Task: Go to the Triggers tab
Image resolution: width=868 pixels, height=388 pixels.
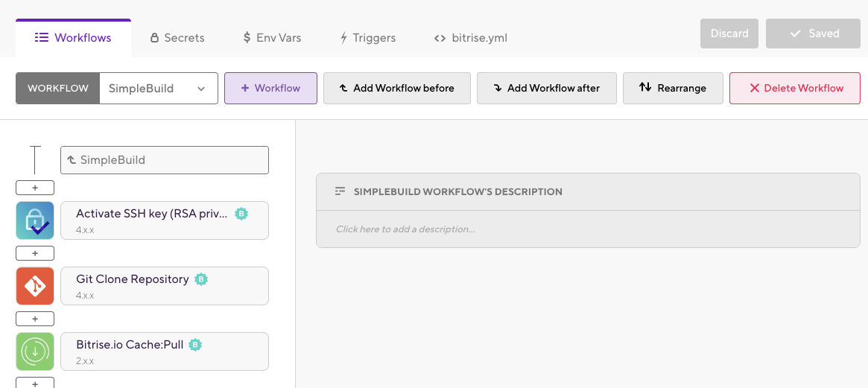Action: click(x=367, y=38)
